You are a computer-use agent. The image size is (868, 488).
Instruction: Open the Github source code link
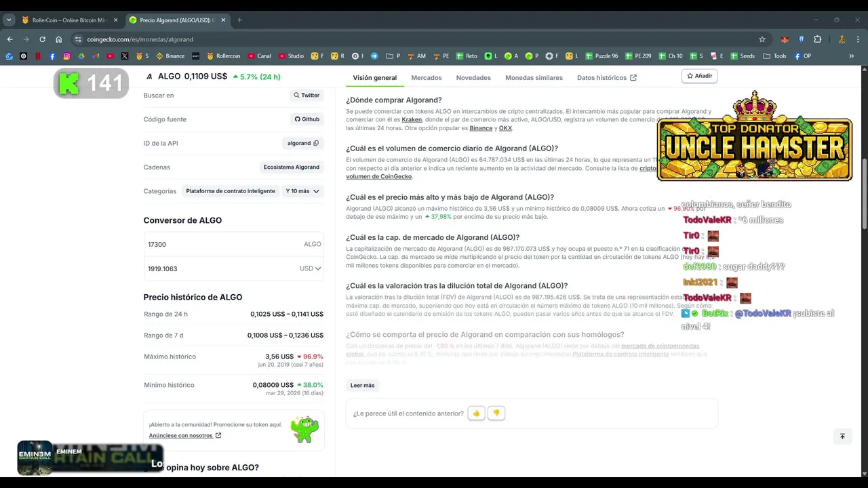click(307, 119)
